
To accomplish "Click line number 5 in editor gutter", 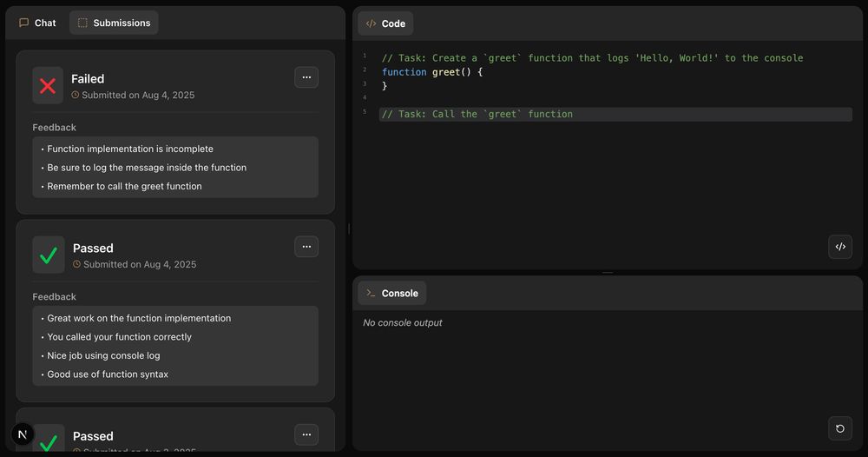I will click(x=365, y=111).
